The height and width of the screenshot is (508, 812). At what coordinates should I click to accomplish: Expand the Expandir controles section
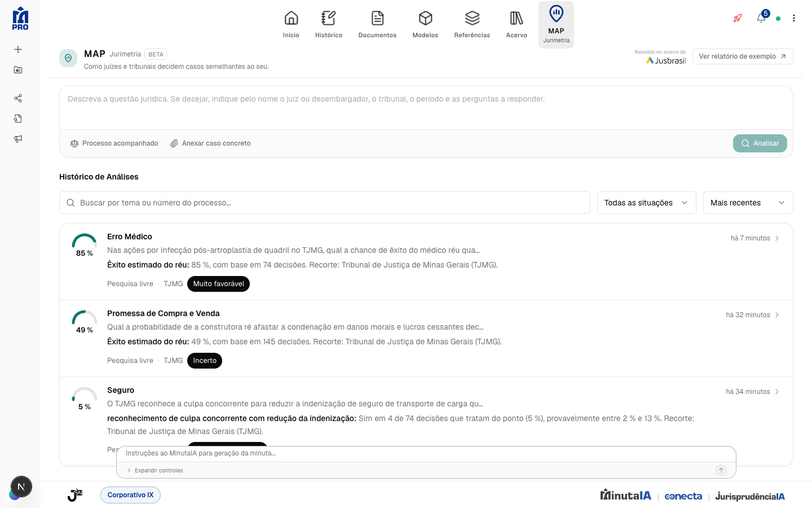[x=155, y=470]
